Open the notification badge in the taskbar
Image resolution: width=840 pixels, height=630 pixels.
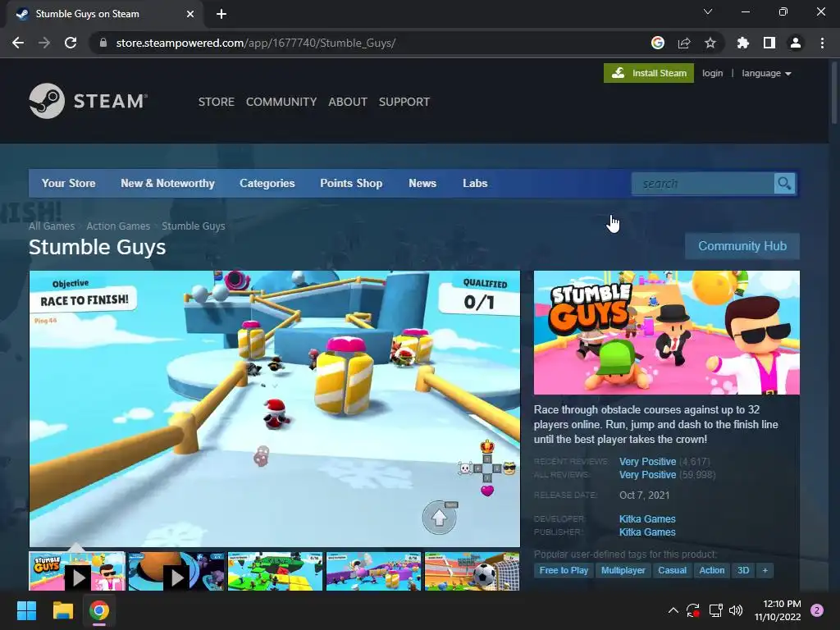(x=817, y=610)
